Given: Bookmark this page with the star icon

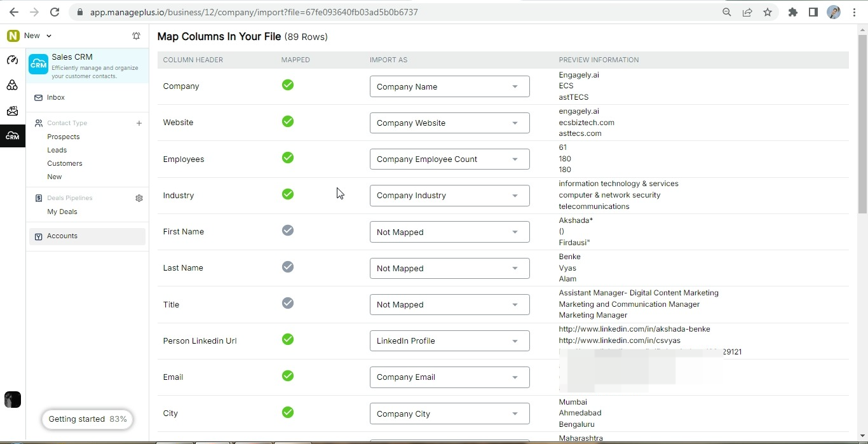Looking at the screenshot, I should [x=768, y=12].
